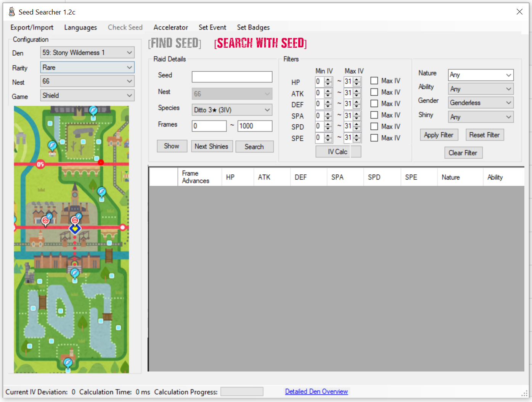The width and height of the screenshot is (532, 402).
Task: Click the Ability column header in results table
Action: (503, 177)
